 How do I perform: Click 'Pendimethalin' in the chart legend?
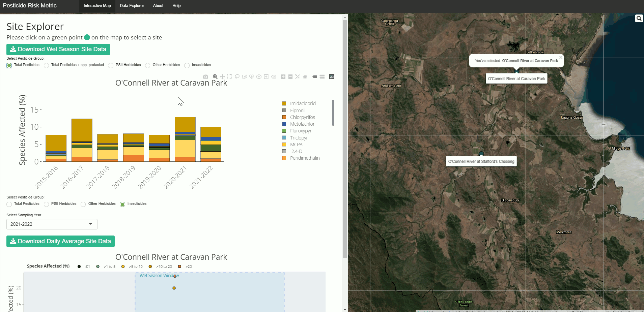point(305,158)
